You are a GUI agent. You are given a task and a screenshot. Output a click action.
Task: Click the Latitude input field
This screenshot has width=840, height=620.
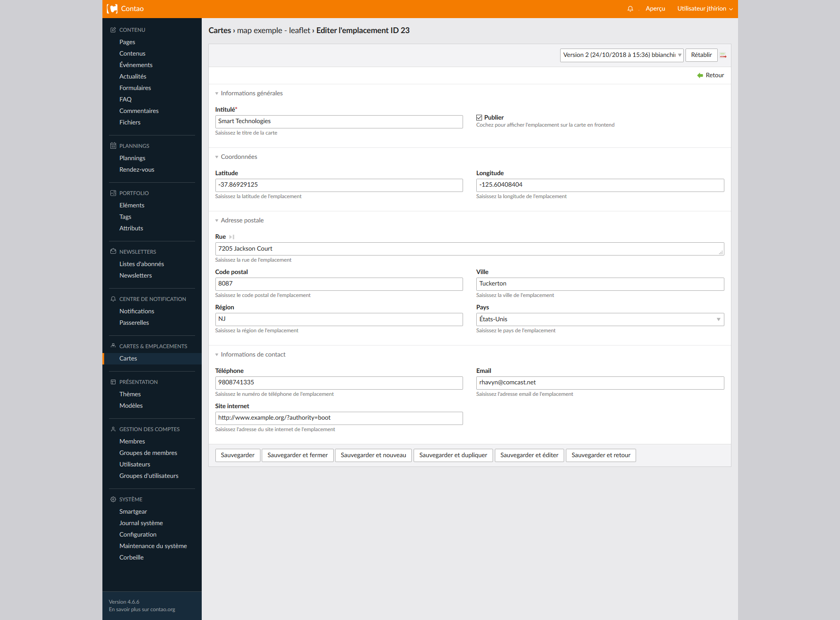pos(339,185)
